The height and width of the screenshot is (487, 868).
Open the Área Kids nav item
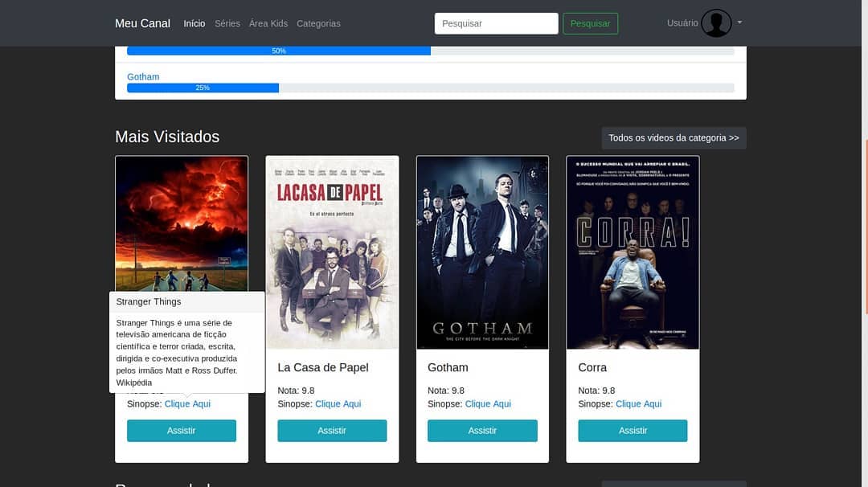coord(268,23)
